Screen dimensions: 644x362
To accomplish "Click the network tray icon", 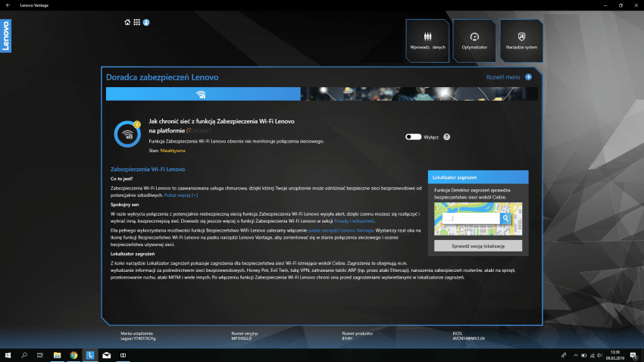I will 592,355.
